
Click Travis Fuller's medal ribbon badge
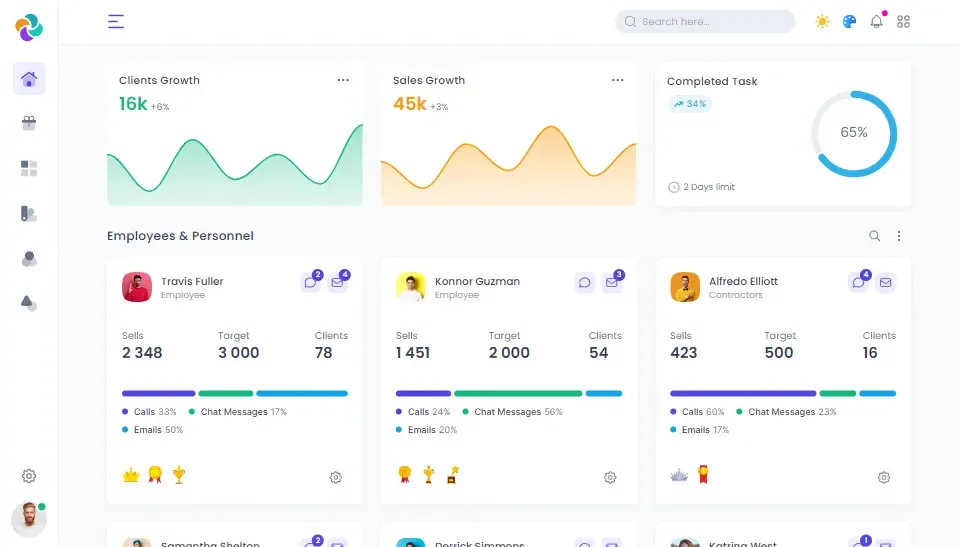tap(155, 475)
